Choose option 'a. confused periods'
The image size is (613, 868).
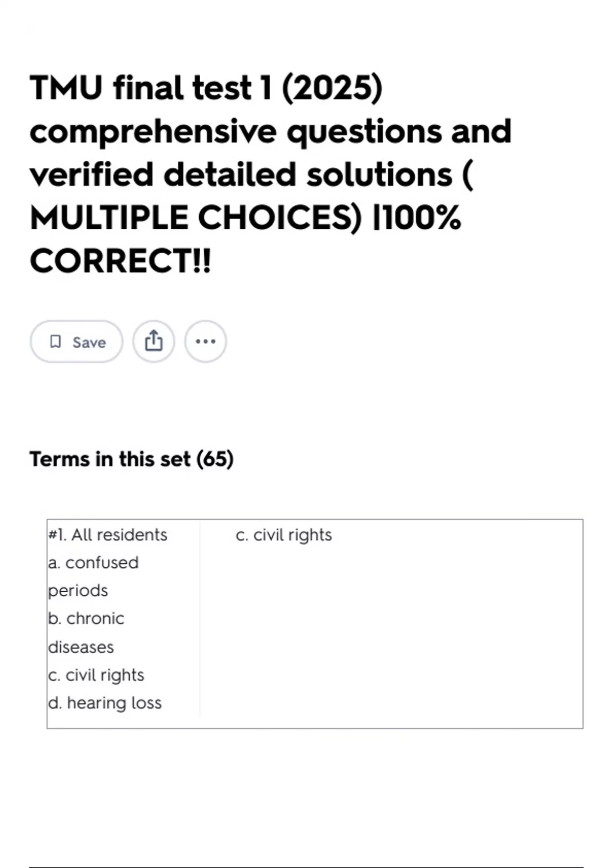pos(93,576)
